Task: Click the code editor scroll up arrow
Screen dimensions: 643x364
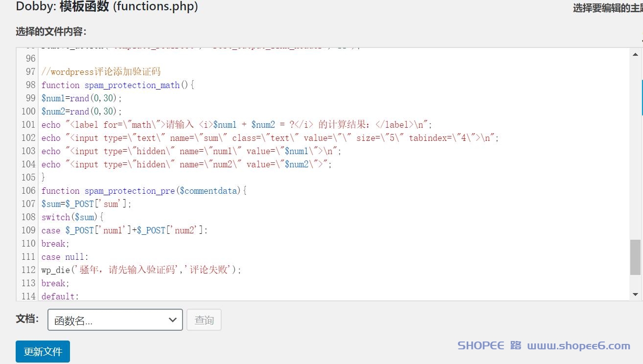Action: (x=636, y=54)
